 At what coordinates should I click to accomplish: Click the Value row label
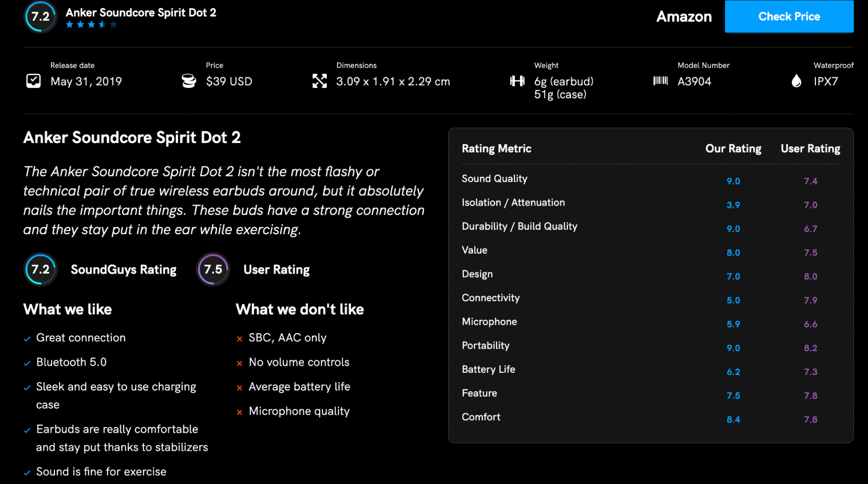coord(475,250)
